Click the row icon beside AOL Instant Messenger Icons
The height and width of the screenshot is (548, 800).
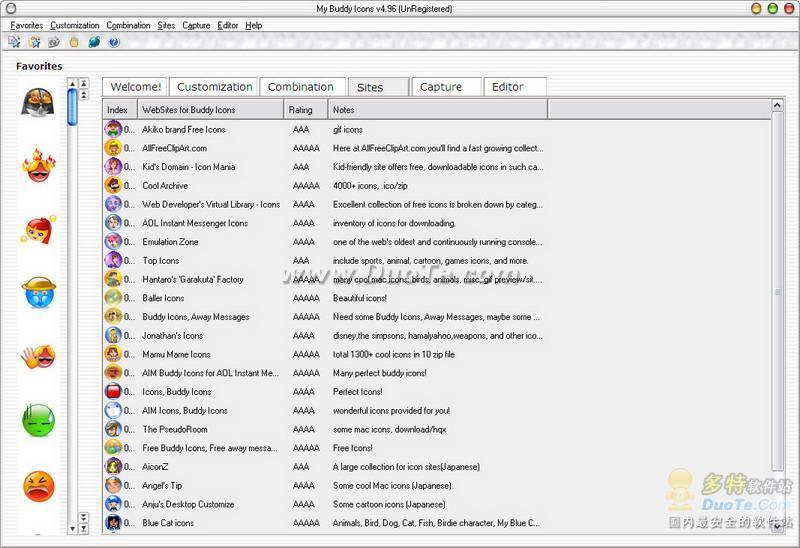click(113, 223)
